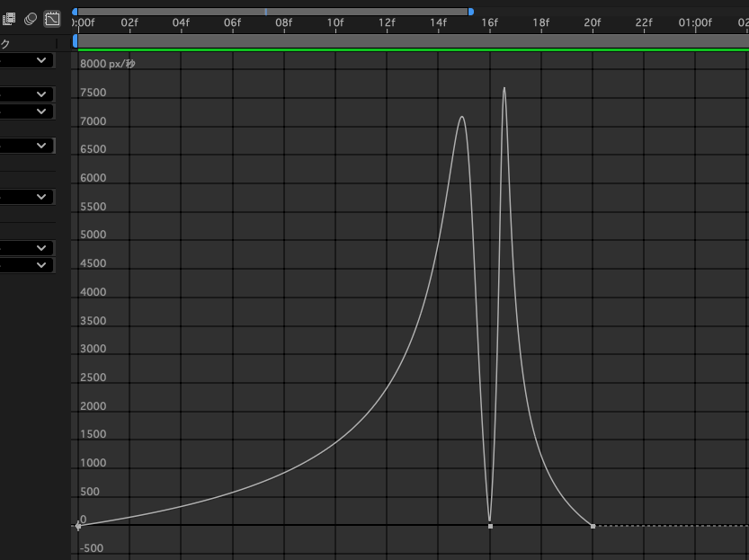Open the bottom-most dropdown in layer column

27,265
